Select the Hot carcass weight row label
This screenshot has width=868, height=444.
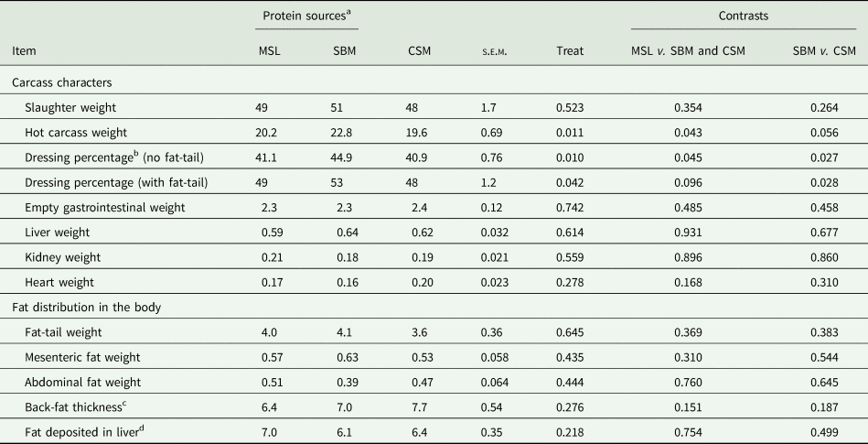78,133
